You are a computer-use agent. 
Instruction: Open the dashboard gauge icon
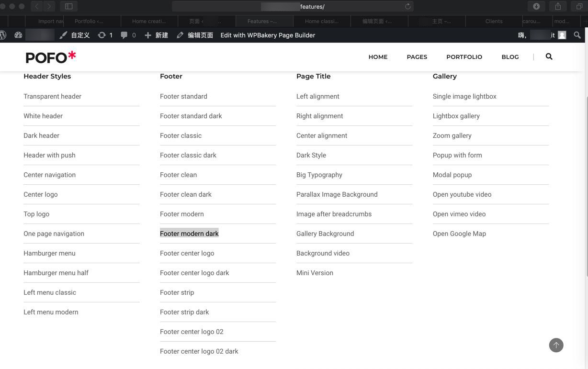[18, 35]
